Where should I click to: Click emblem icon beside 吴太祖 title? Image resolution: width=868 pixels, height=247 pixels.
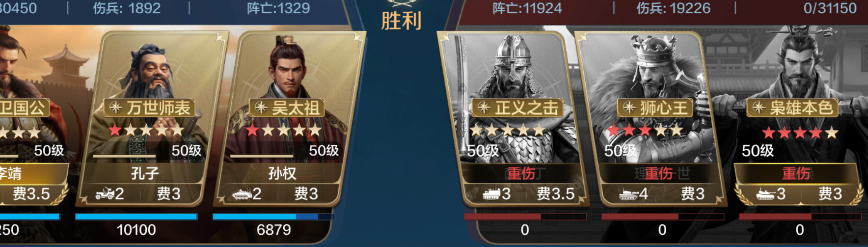click(261, 108)
